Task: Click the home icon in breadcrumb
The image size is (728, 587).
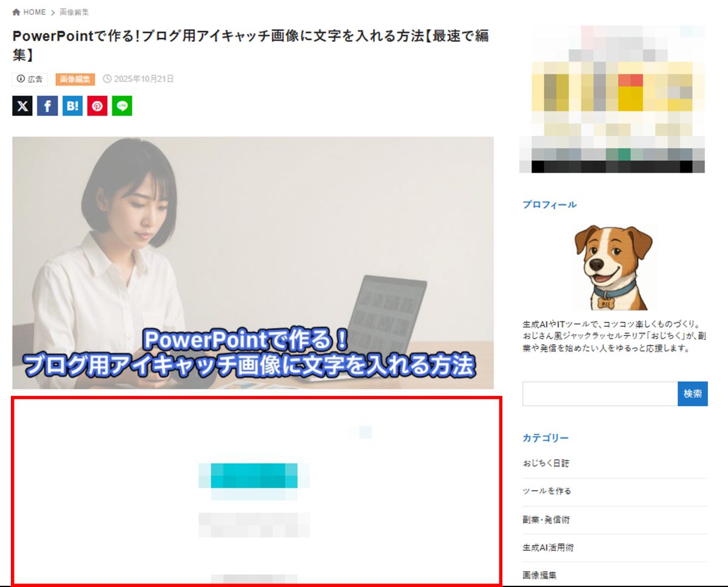Action: [x=16, y=12]
